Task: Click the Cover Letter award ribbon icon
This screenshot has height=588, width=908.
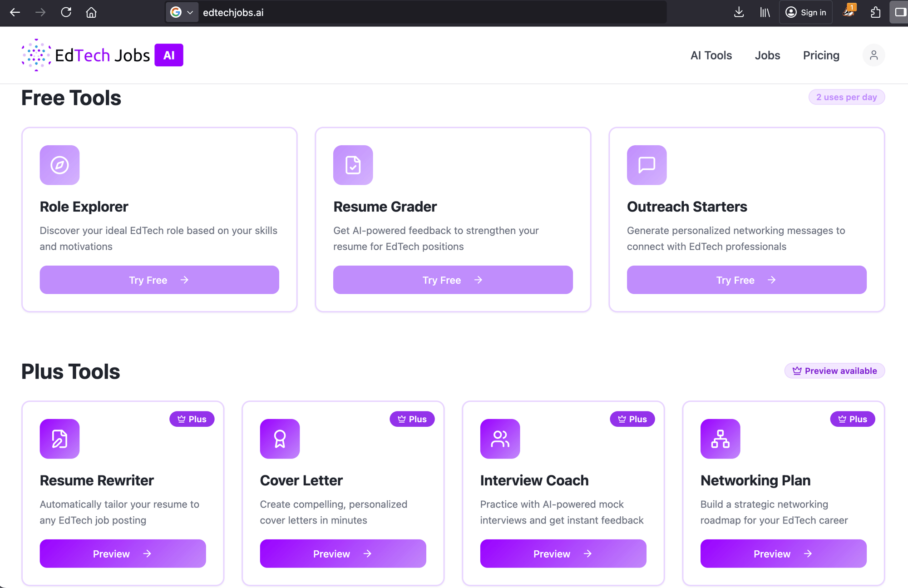Action: tap(280, 439)
